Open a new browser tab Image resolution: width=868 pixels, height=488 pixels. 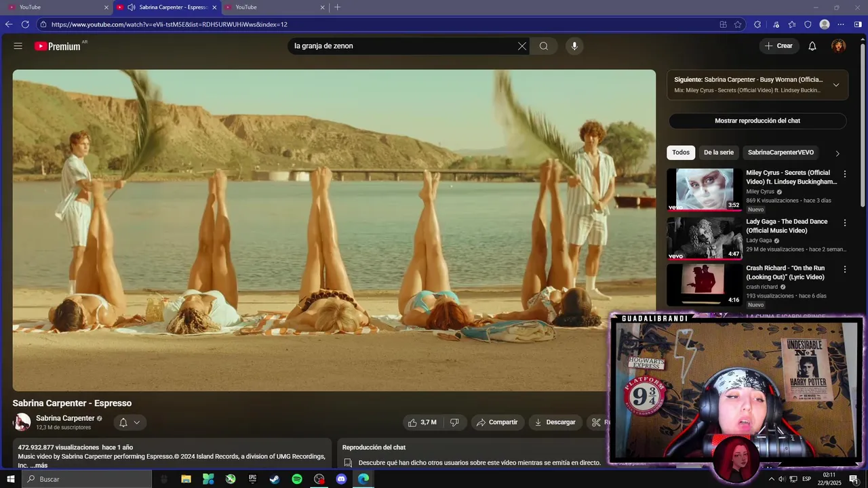tap(337, 7)
